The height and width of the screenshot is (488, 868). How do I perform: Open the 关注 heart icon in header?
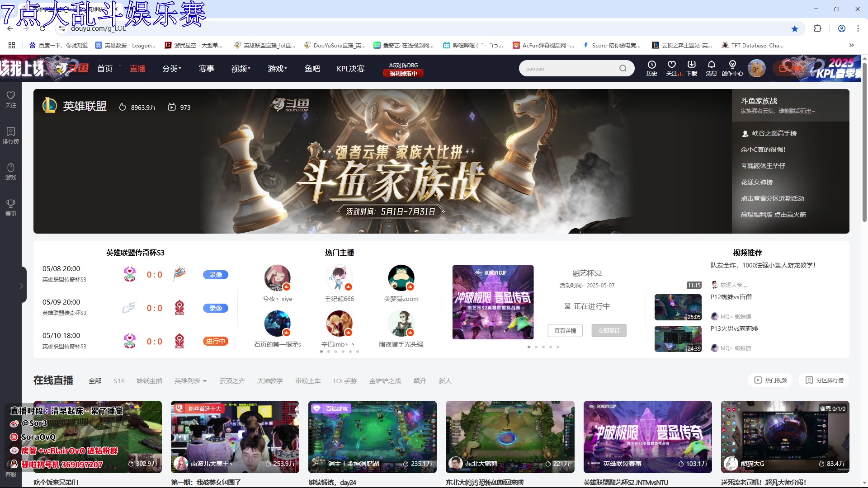672,68
